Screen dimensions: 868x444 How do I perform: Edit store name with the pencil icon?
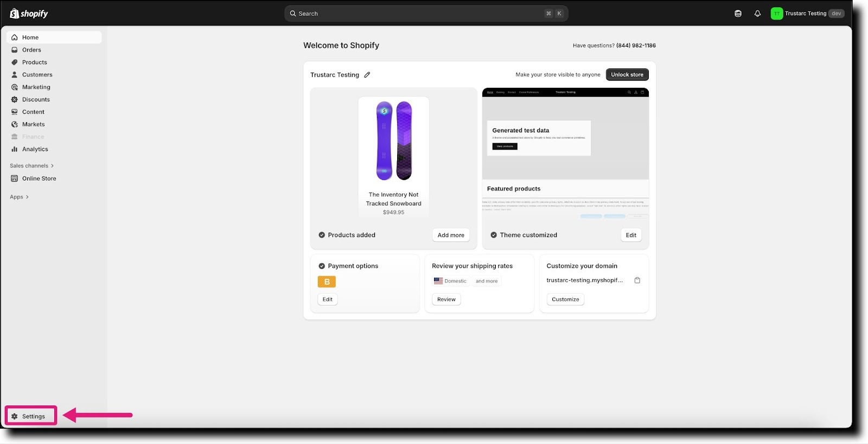coord(367,75)
